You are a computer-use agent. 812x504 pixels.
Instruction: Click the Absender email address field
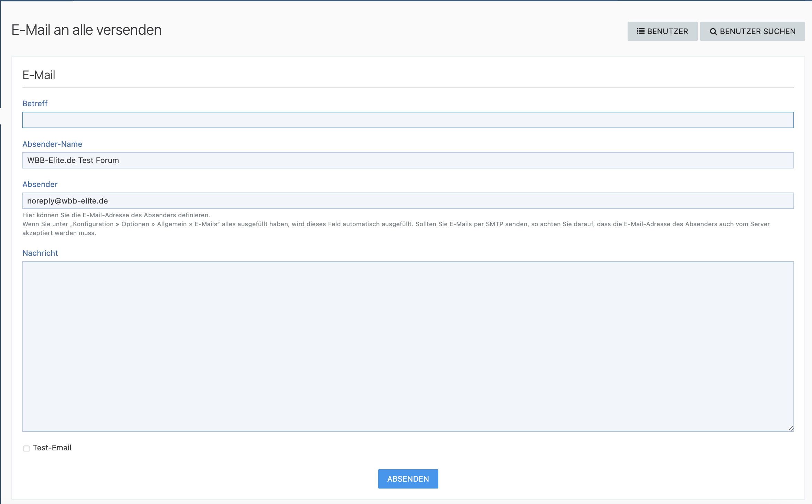408,201
